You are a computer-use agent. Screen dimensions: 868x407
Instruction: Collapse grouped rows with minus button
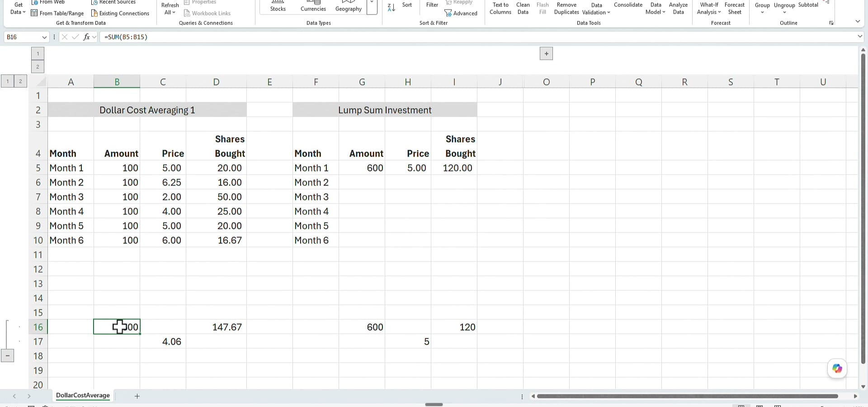click(x=7, y=356)
